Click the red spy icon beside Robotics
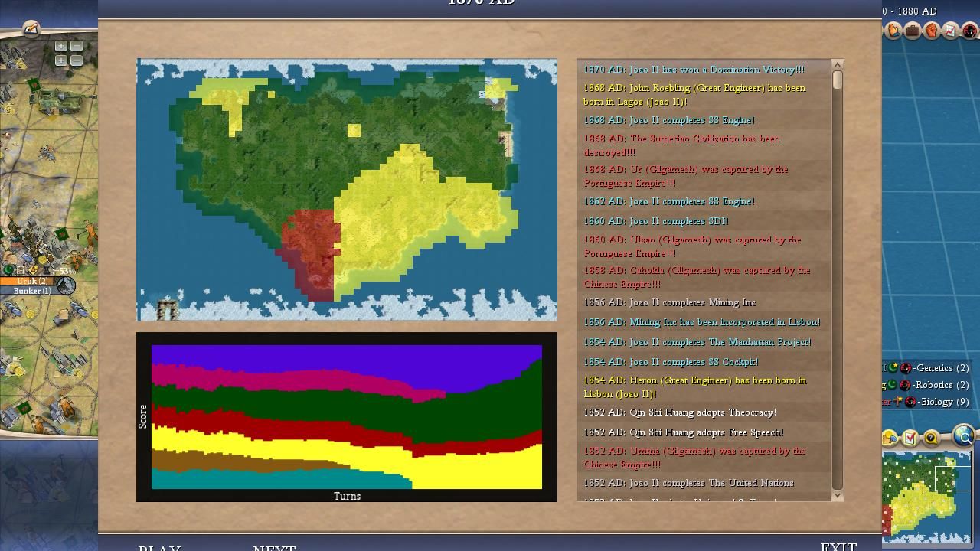The image size is (980, 551). click(906, 385)
